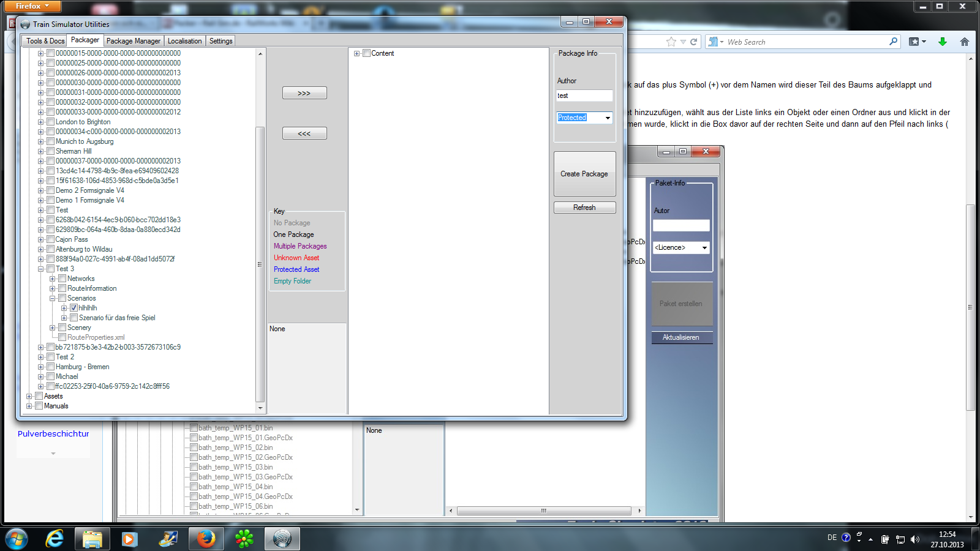Switch to the Localisation tab
The width and height of the screenshot is (980, 551).
coord(185,41)
